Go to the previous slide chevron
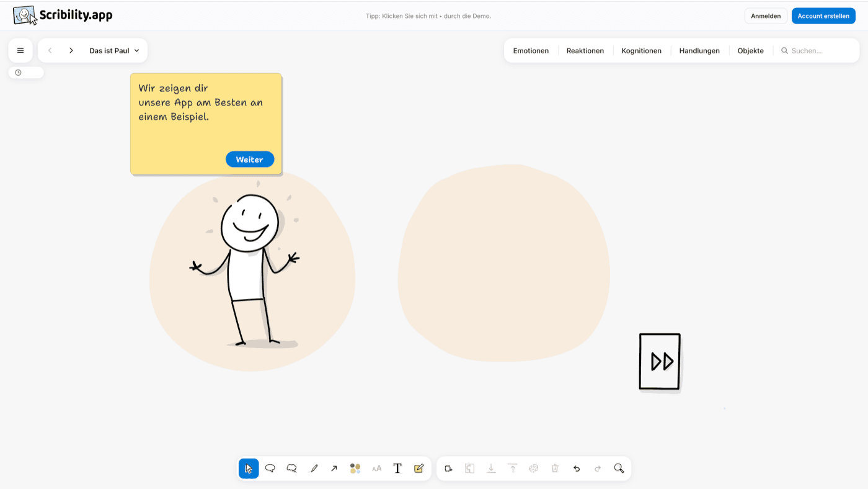This screenshot has width=868, height=489. click(x=50, y=51)
